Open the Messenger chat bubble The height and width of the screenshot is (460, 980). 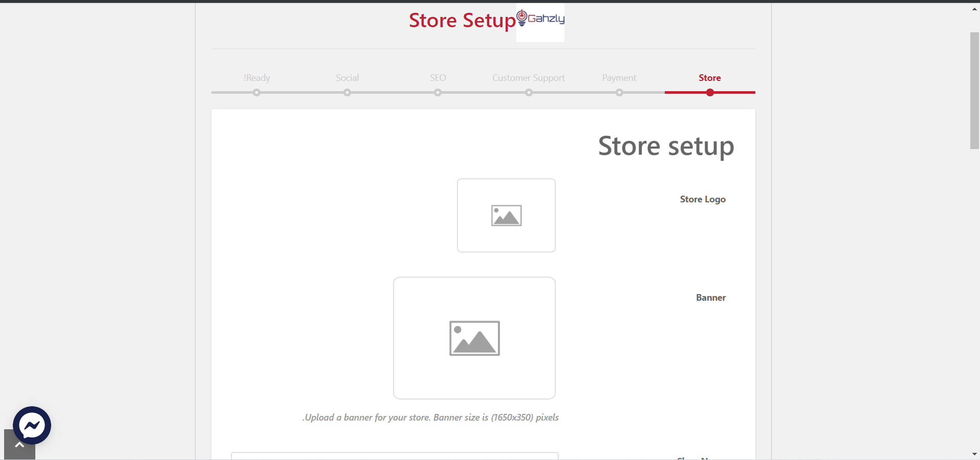[x=32, y=425]
